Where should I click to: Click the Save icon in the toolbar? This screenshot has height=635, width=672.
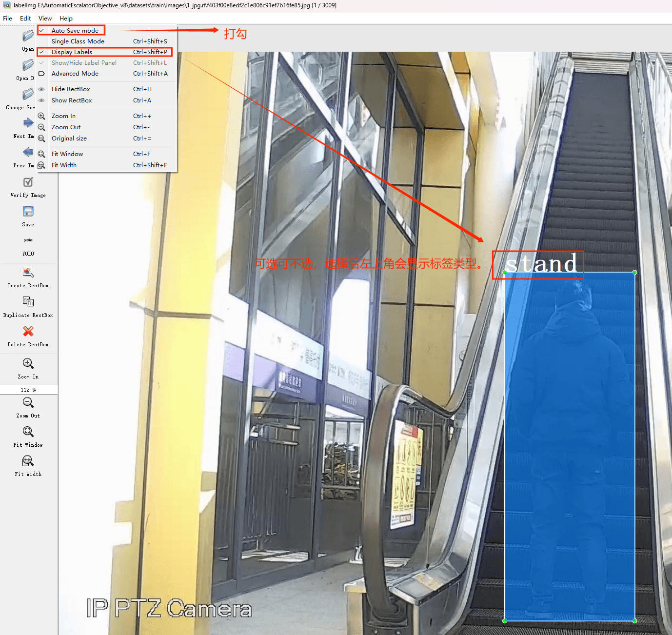tap(28, 212)
